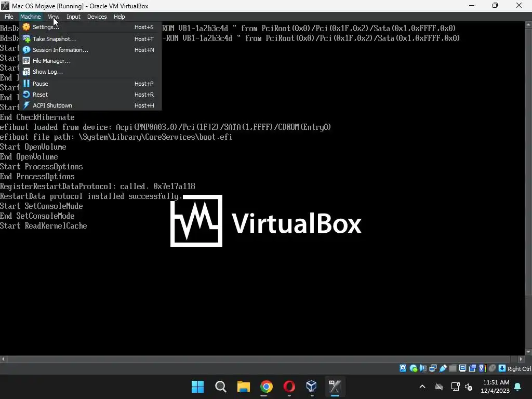Open the Help menu
Viewport: 532px width, 399px height.
(x=119, y=17)
